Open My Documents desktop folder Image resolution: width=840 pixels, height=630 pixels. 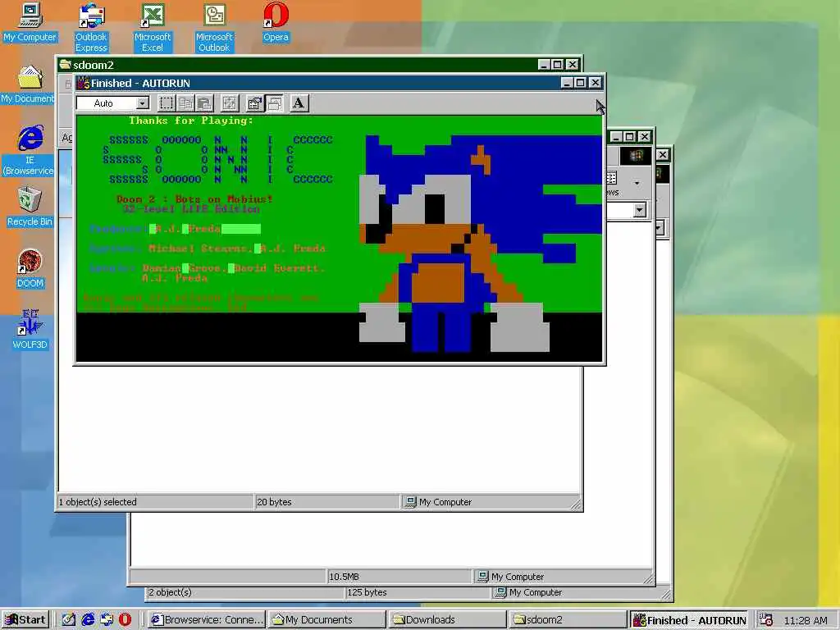coord(28,84)
